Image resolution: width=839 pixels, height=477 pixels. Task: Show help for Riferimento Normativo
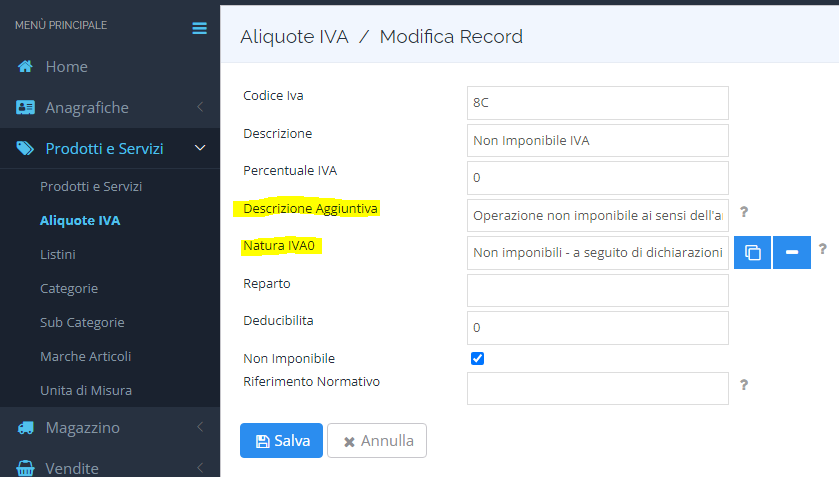click(744, 384)
